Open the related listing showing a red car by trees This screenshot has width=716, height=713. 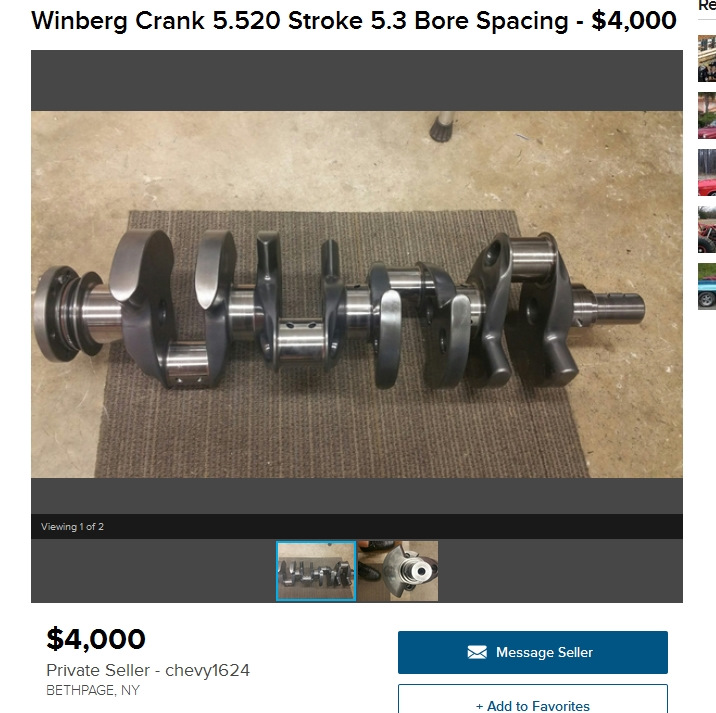click(707, 116)
